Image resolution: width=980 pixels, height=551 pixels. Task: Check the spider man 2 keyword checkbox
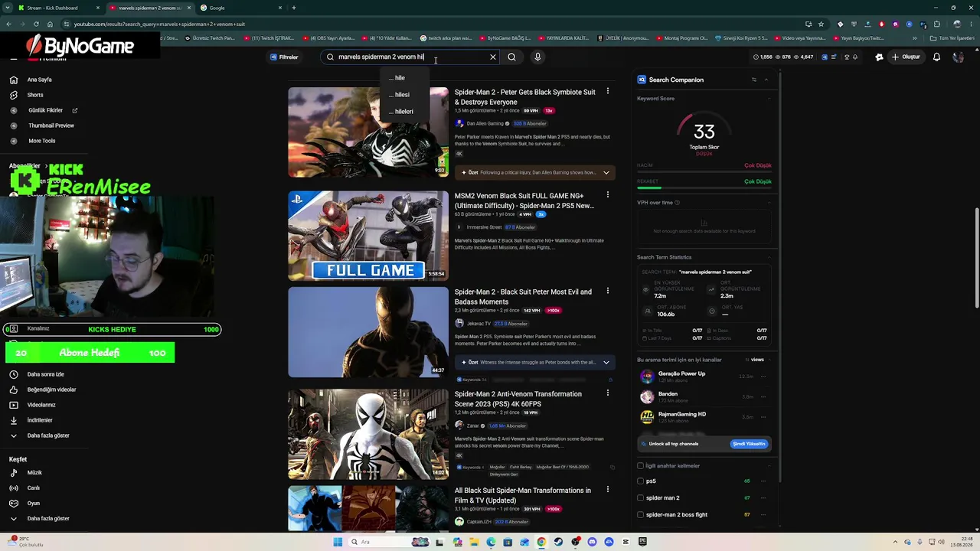pyautogui.click(x=641, y=498)
